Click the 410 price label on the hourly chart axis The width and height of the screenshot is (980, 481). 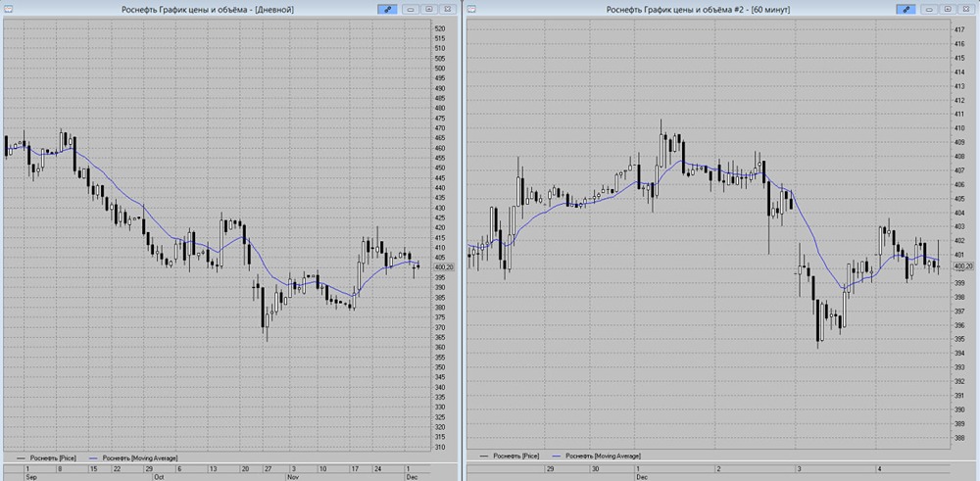(x=958, y=128)
